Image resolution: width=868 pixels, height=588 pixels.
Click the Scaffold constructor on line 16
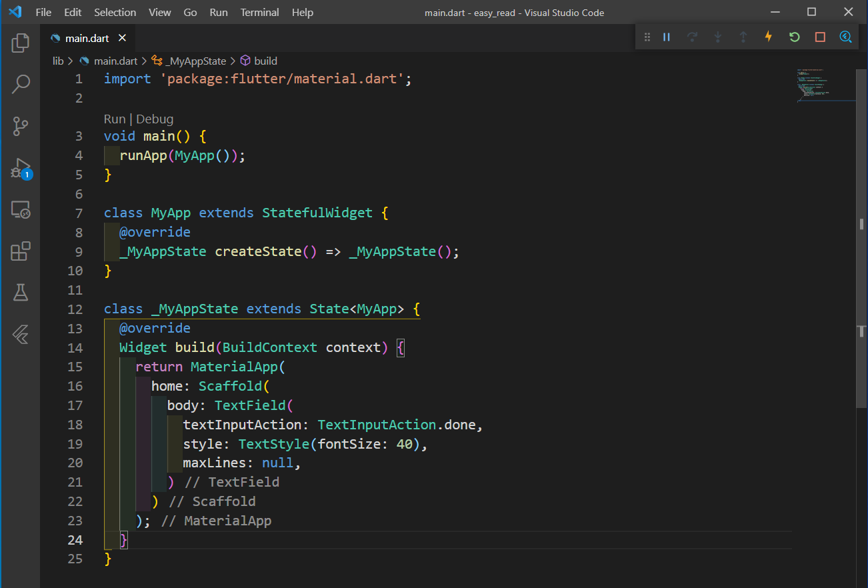point(230,386)
